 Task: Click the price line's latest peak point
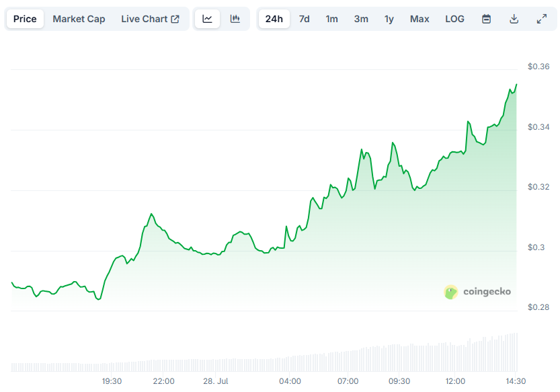tap(516, 85)
